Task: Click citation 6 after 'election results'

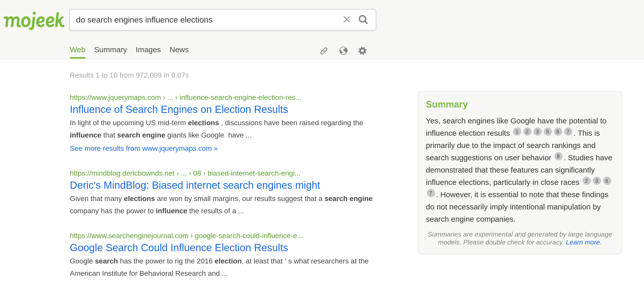Action: [x=558, y=132]
